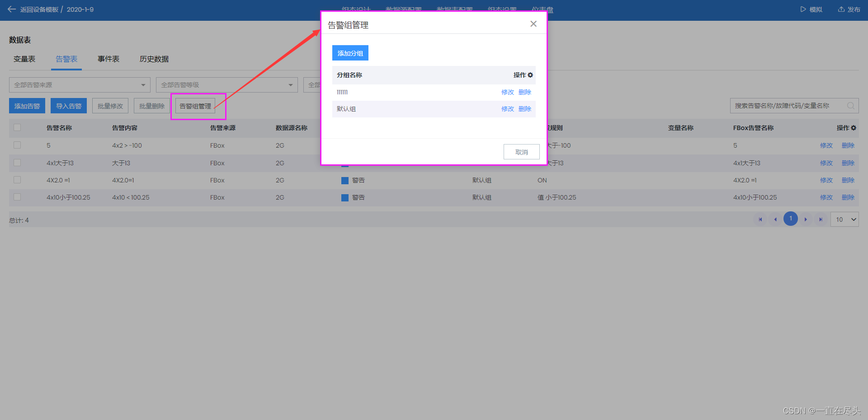Click 修改 for 默认组 in dialog
This screenshot has height=420, width=868.
[508, 109]
